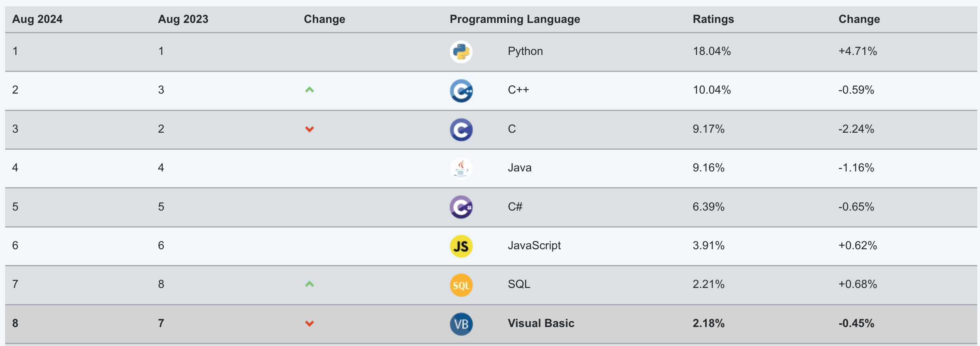The image size is (980, 346).
Task: Click the 'Aug 2023' column header
Action: (183, 19)
